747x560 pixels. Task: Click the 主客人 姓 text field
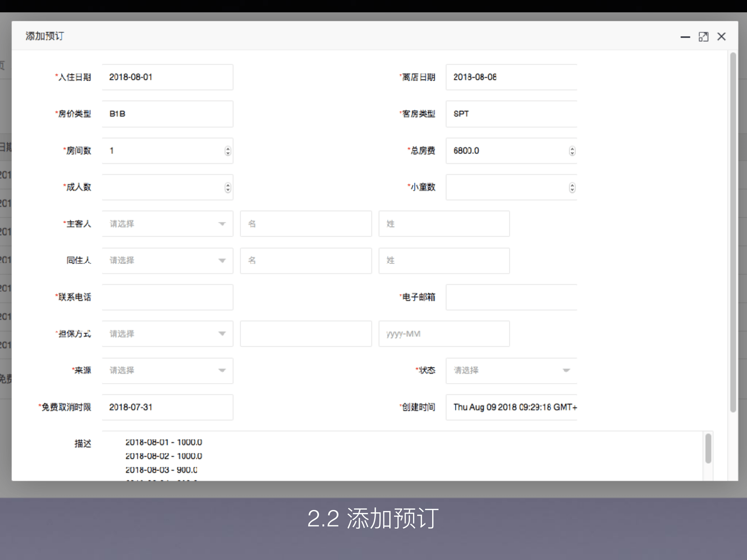pos(444,224)
